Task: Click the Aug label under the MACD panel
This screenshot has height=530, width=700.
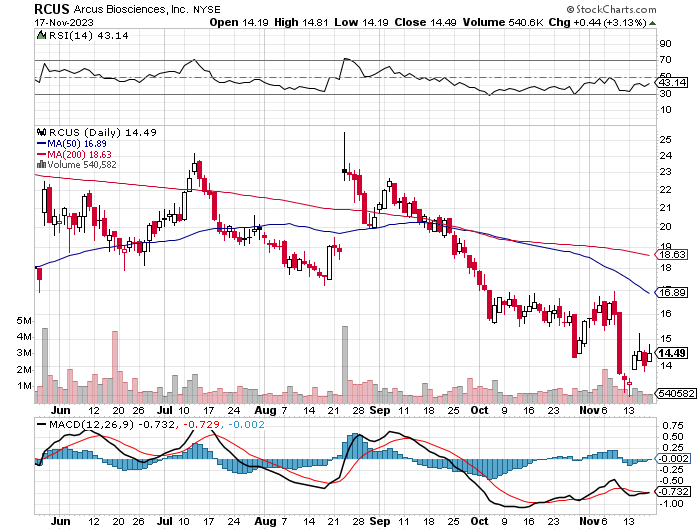Action: [265, 521]
